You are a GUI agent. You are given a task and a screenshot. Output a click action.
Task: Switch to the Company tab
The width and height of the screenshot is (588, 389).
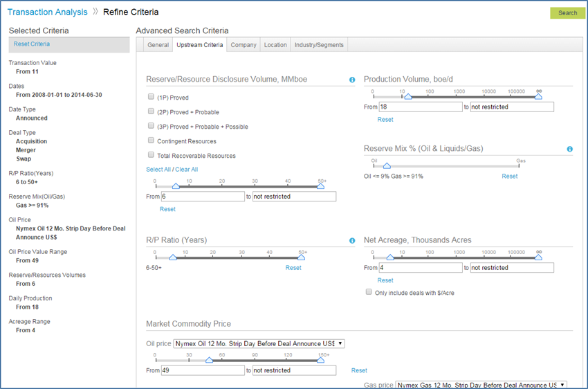(x=244, y=45)
